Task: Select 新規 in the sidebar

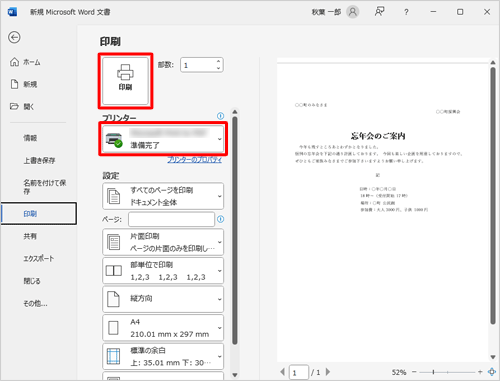Action: [24, 84]
